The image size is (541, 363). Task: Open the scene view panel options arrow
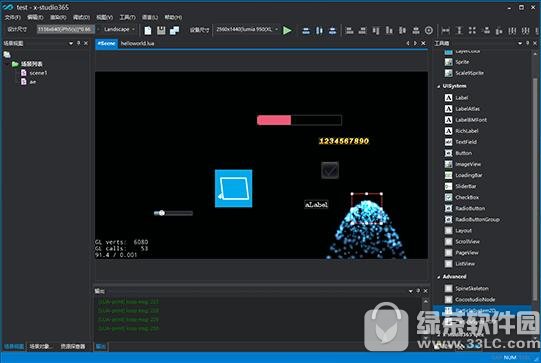click(71, 43)
